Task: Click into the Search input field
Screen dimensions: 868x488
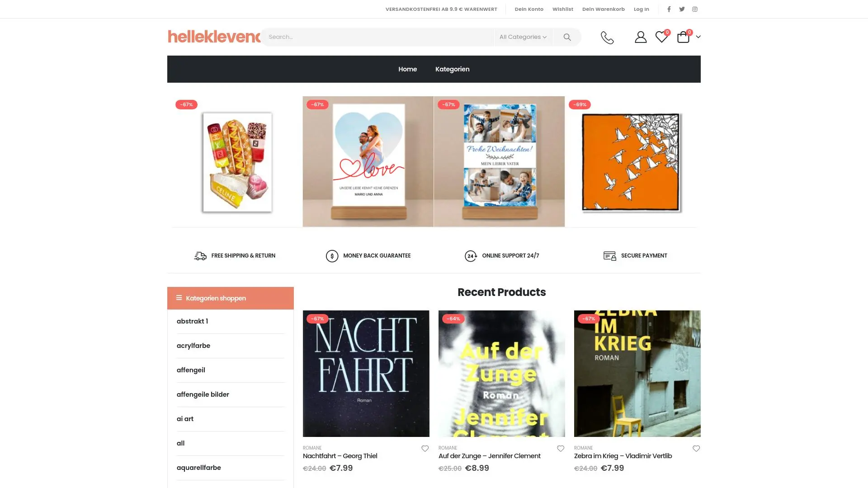Action: click(x=377, y=37)
